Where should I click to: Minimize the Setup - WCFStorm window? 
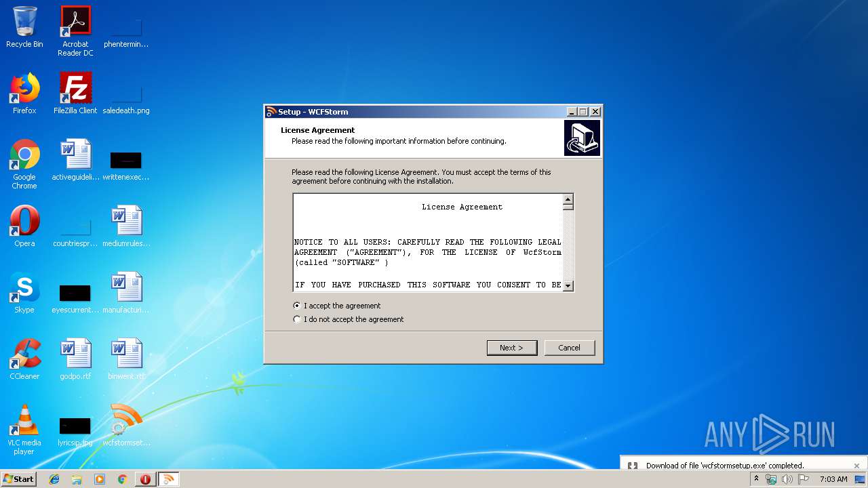click(x=572, y=112)
